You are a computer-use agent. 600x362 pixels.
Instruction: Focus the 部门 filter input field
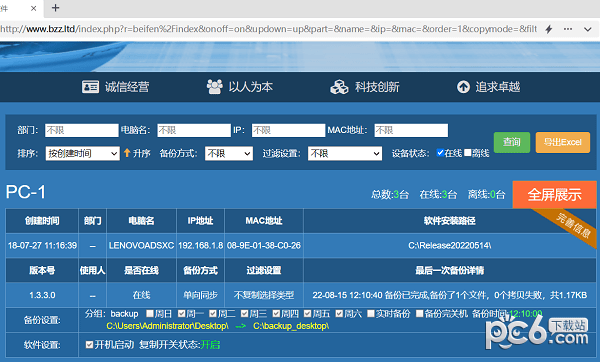(x=82, y=130)
